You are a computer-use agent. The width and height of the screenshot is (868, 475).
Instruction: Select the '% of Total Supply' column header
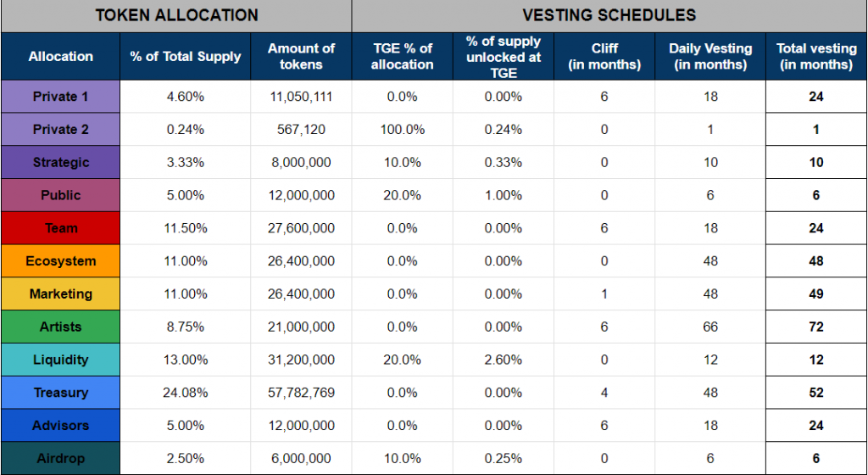tap(186, 57)
